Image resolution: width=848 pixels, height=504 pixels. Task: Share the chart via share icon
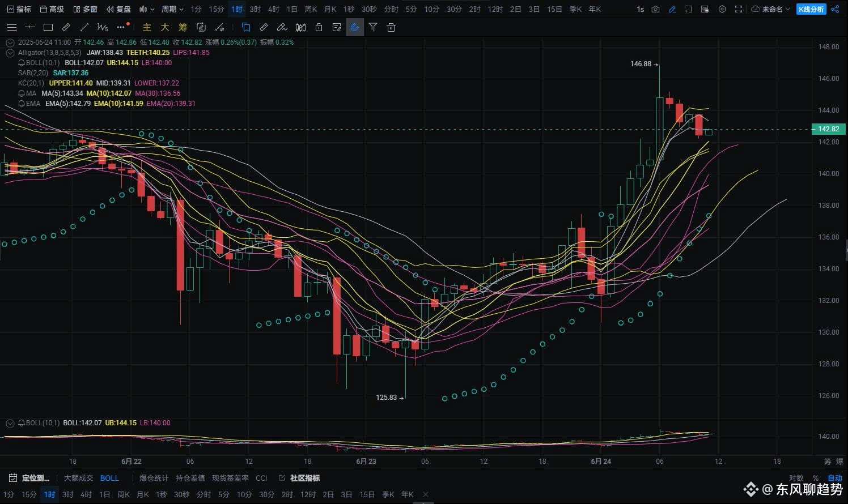[x=835, y=9]
